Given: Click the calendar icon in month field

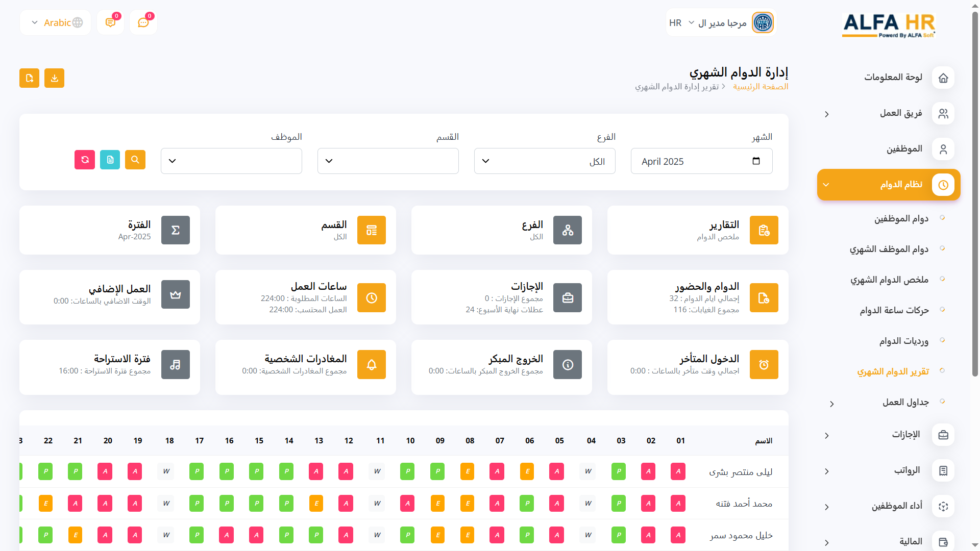Looking at the screenshot, I should pyautogui.click(x=756, y=161).
